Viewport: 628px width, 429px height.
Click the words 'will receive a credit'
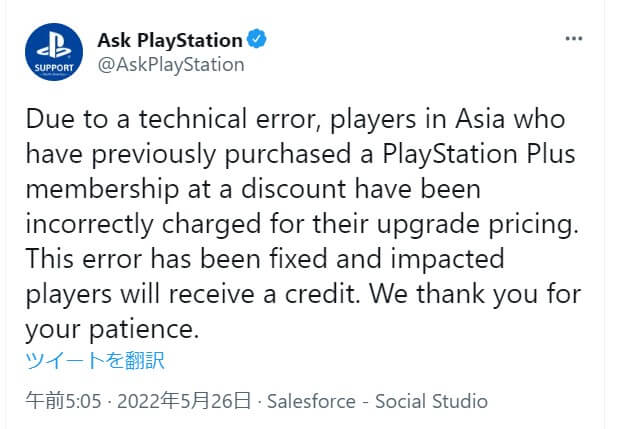pos(238,294)
